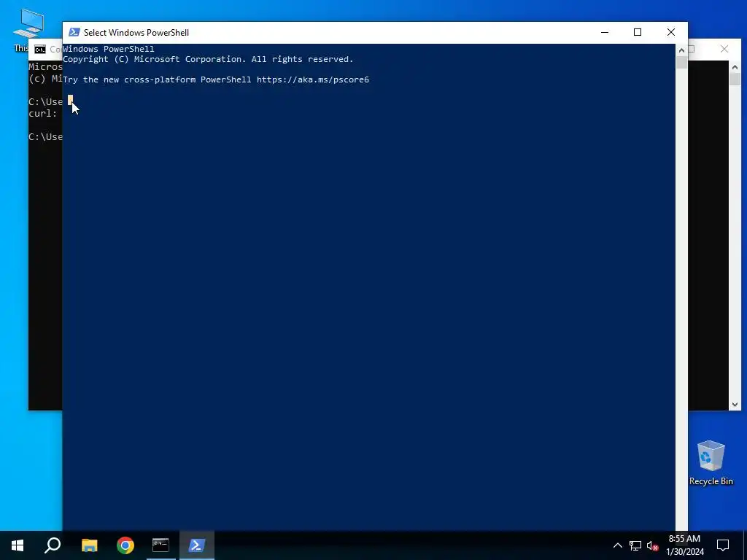This screenshot has width=747, height=560.
Task: Click the PowerShell scrollbar up arrow
Action: coord(681,50)
